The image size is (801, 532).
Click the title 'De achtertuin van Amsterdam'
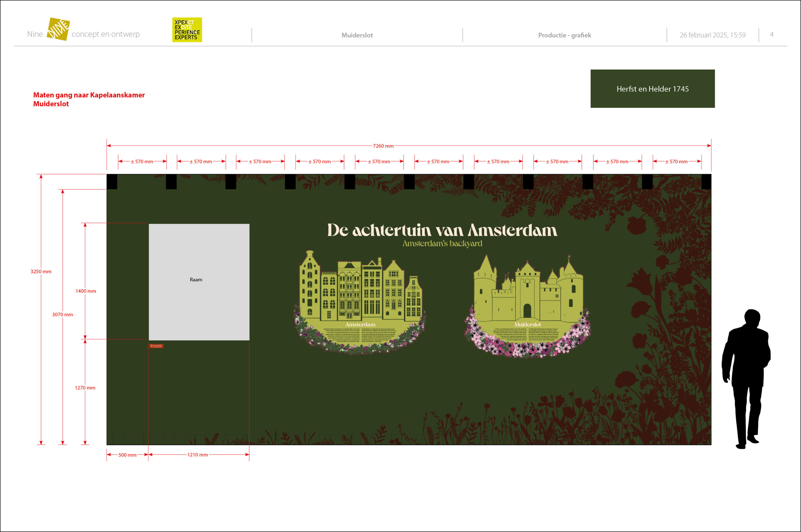(442, 230)
